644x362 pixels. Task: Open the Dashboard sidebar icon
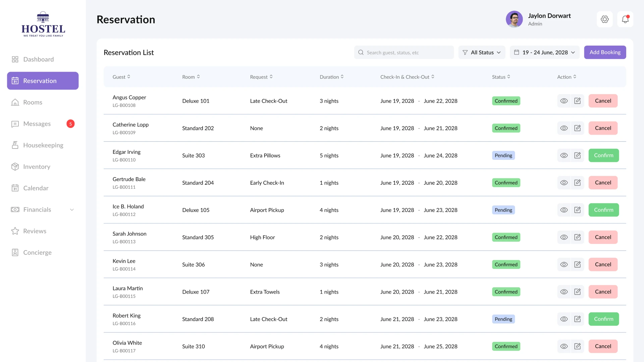click(x=15, y=59)
